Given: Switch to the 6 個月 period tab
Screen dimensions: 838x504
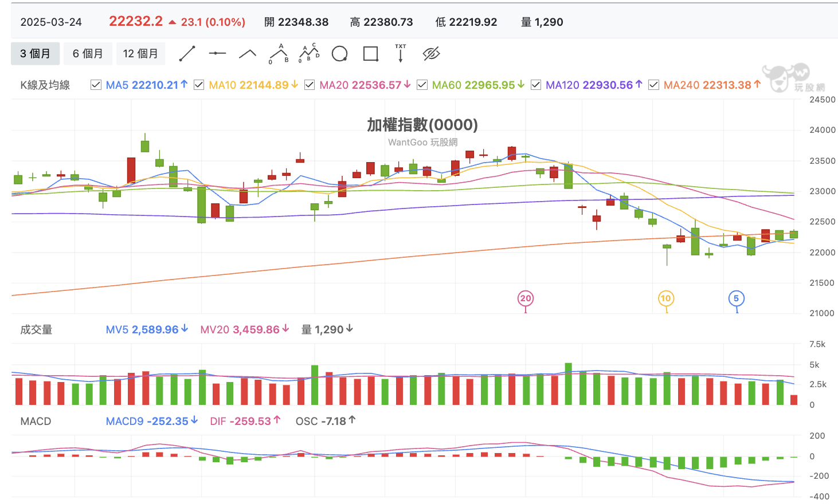Looking at the screenshot, I should pyautogui.click(x=88, y=54).
